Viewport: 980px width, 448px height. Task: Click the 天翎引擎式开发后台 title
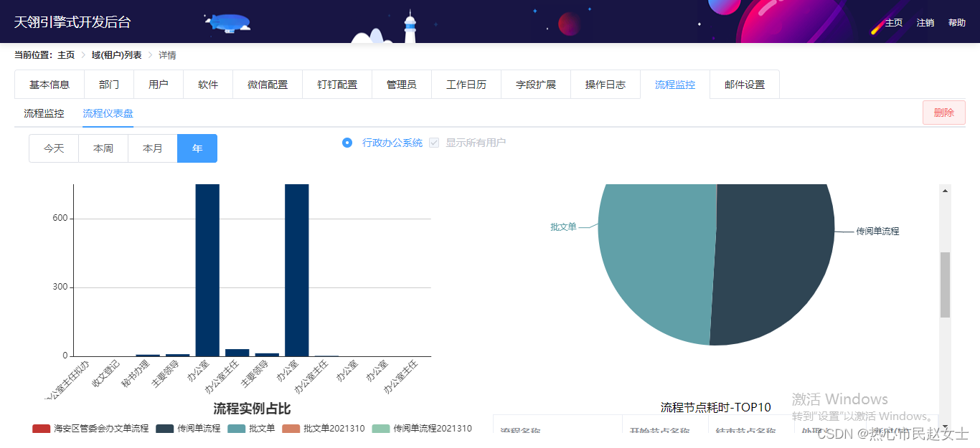tap(72, 22)
